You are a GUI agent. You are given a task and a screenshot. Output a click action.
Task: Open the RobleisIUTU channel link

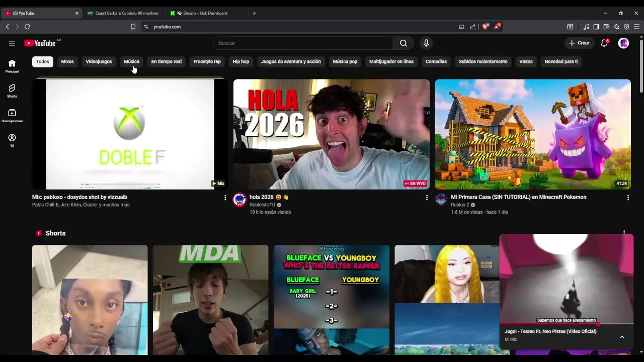pyautogui.click(x=262, y=205)
